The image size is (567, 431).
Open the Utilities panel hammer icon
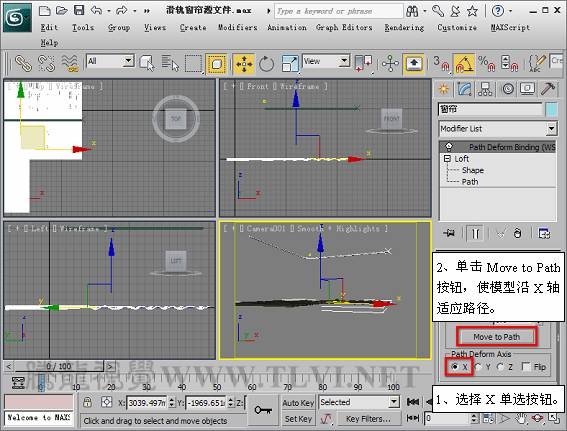point(548,89)
